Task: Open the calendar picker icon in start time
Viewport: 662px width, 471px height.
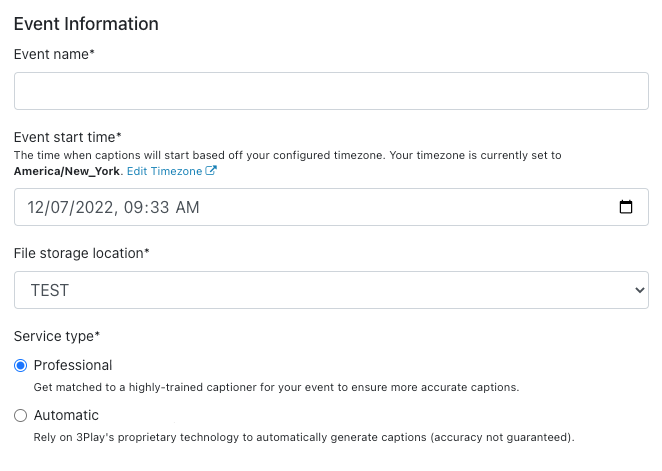Action: (626, 208)
